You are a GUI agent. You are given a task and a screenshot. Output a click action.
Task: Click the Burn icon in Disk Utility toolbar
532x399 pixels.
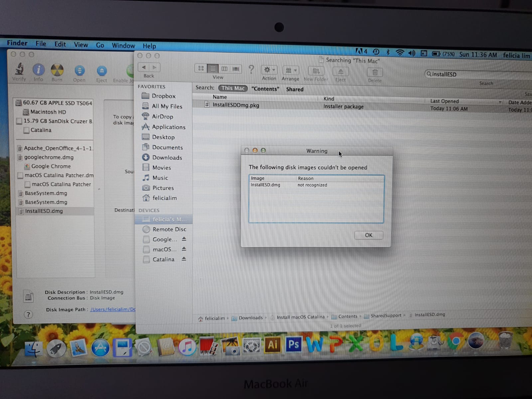tap(57, 70)
